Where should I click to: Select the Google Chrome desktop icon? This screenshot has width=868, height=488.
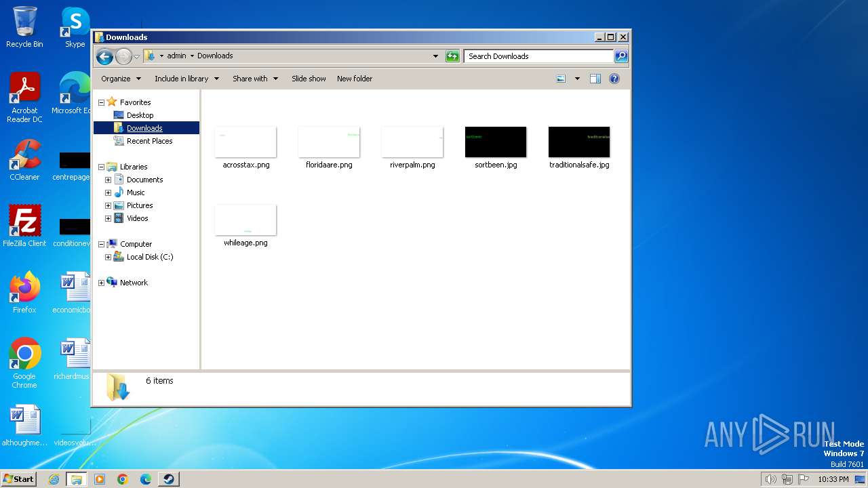[24, 363]
